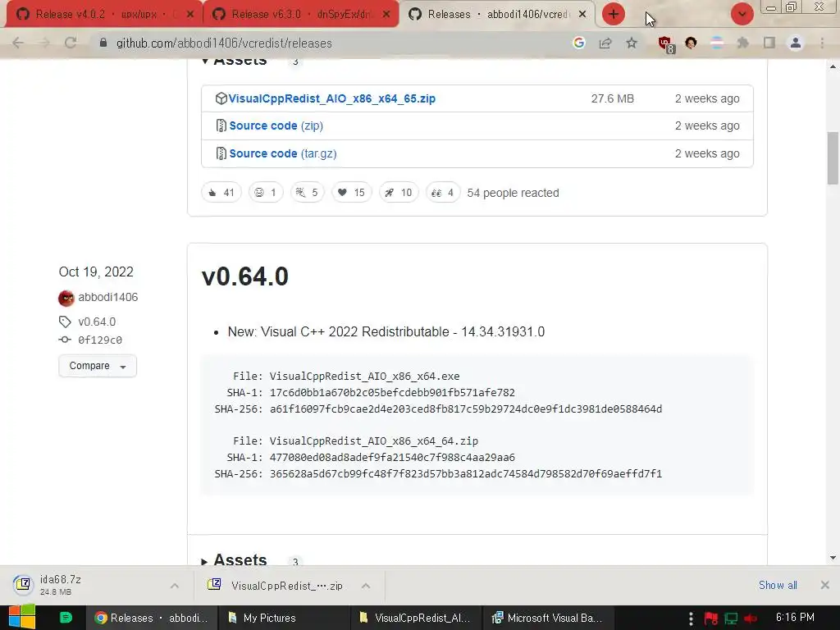Close the downloads bar
Image resolution: width=840 pixels, height=630 pixels.
[x=825, y=585]
